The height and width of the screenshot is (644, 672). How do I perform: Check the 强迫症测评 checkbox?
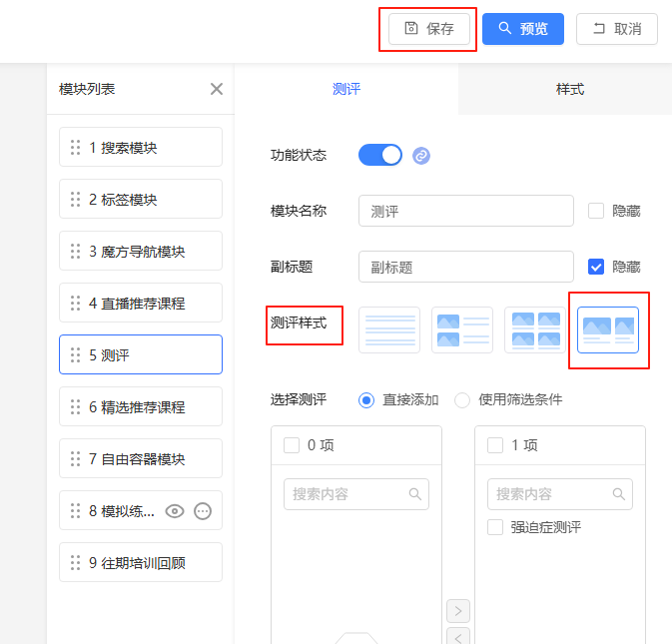[x=495, y=527]
